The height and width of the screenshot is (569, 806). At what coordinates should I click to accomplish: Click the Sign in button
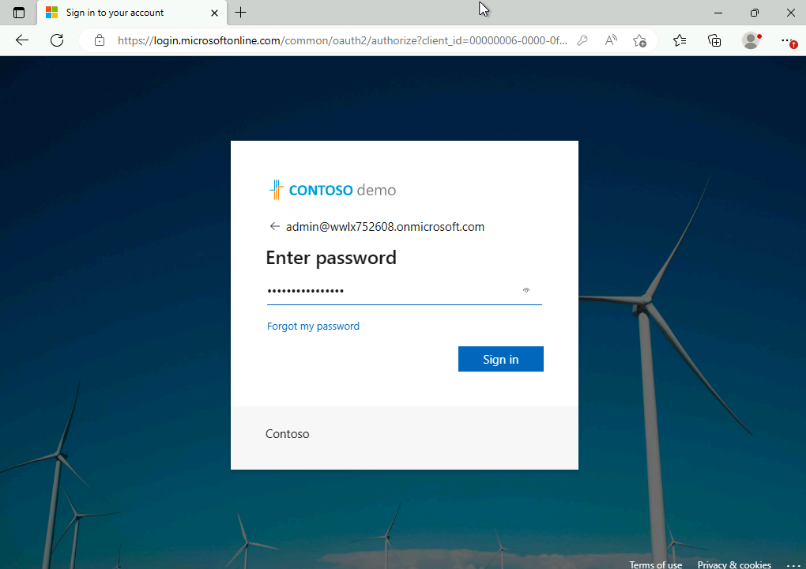click(x=500, y=359)
